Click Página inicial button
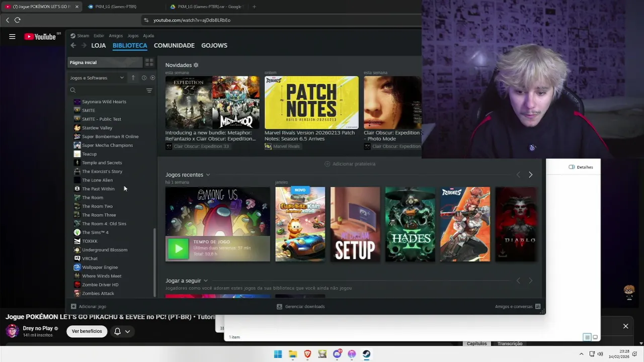 (106, 62)
